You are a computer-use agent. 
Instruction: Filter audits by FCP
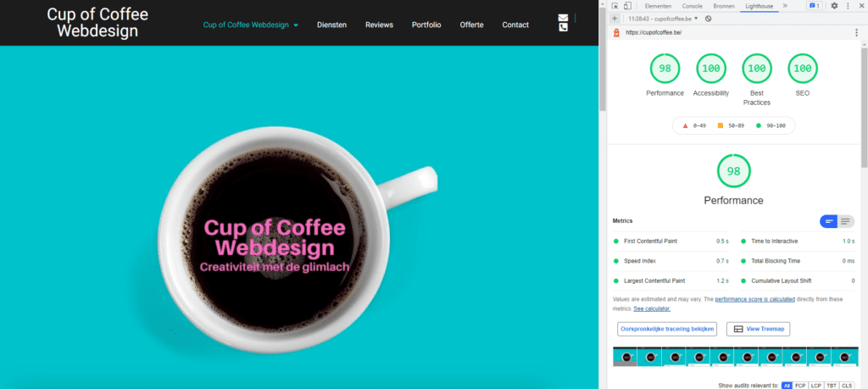pos(800,385)
